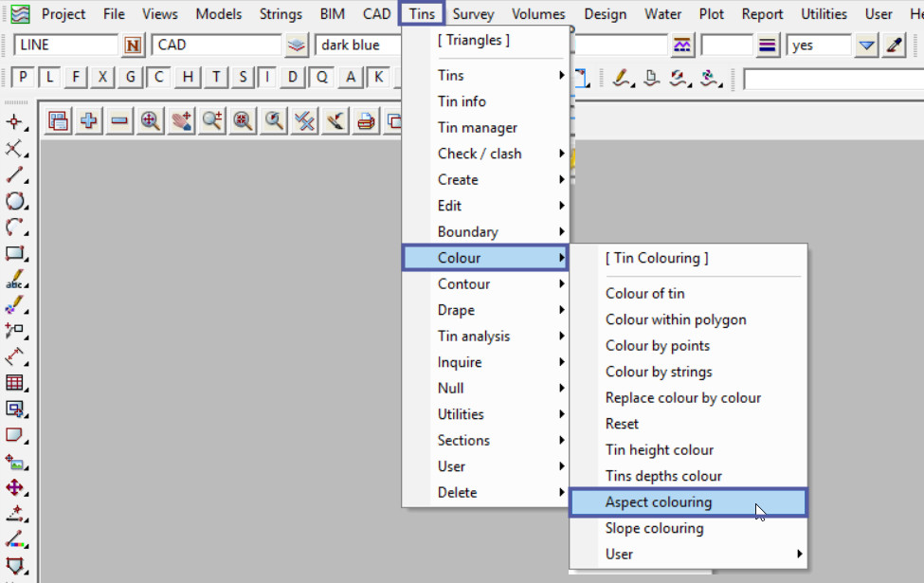Toggle the G snap button
Viewport: 924px width, 583px height.
click(131, 78)
